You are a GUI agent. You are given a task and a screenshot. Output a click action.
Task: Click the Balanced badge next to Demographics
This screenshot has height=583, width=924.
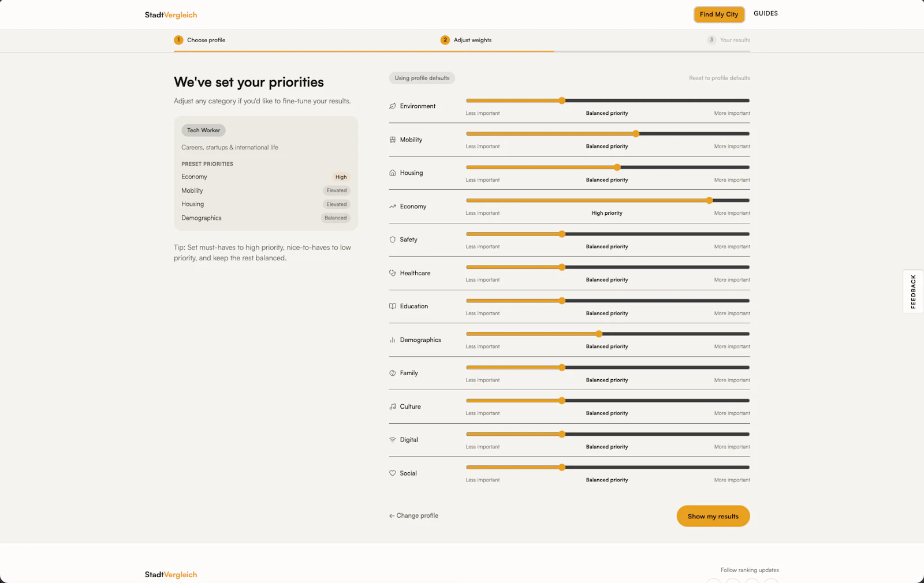[336, 218]
